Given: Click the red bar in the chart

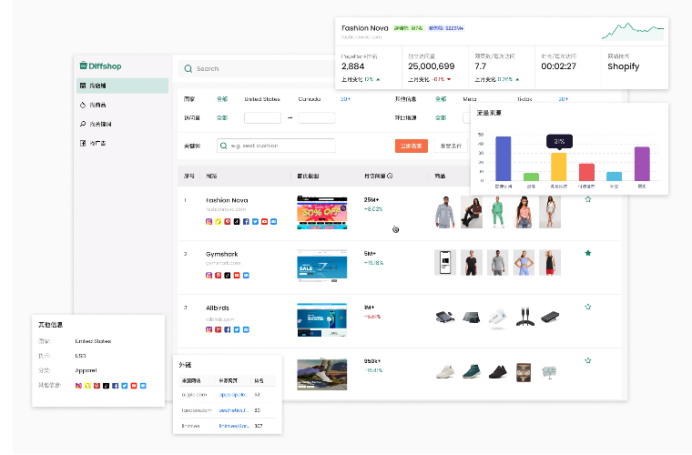Looking at the screenshot, I should pyautogui.click(x=587, y=172).
